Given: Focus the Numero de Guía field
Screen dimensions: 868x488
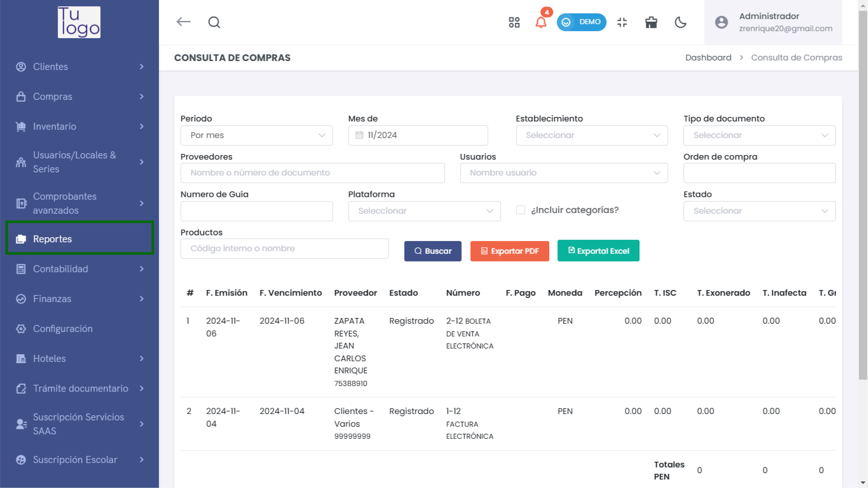Looking at the screenshot, I should (x=256, y=211).
